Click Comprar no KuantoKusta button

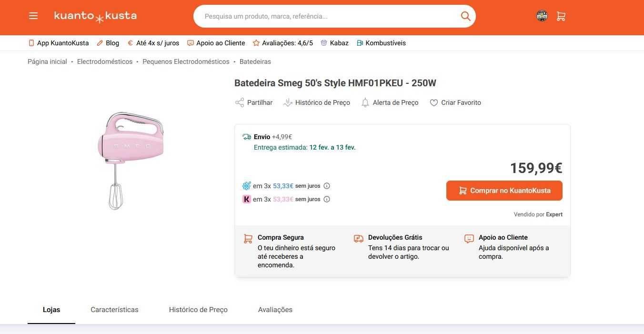(504, 191)
